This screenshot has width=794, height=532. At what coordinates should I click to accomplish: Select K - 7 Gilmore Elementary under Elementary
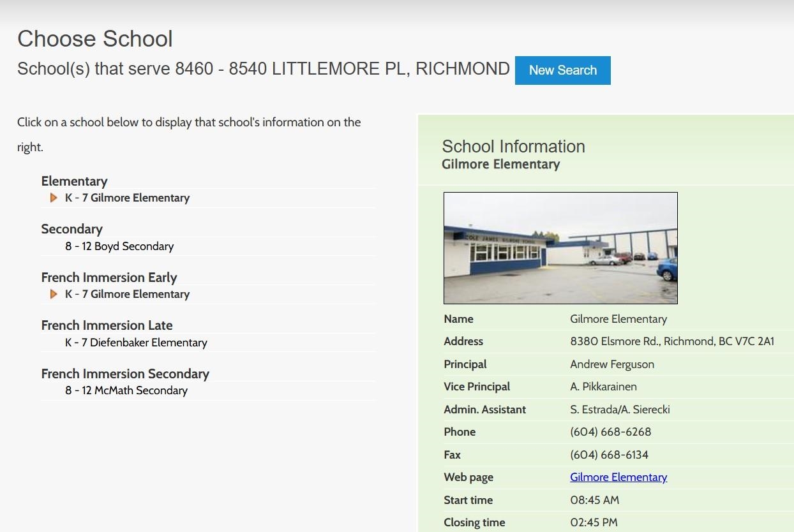point(127,198)
